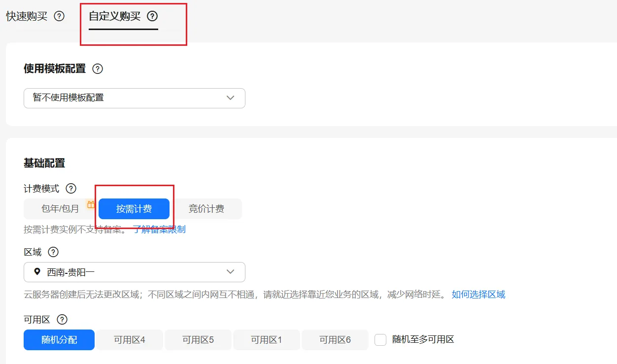Select 按需计费 billing option
Screen dimensions: 617x364
134,209
